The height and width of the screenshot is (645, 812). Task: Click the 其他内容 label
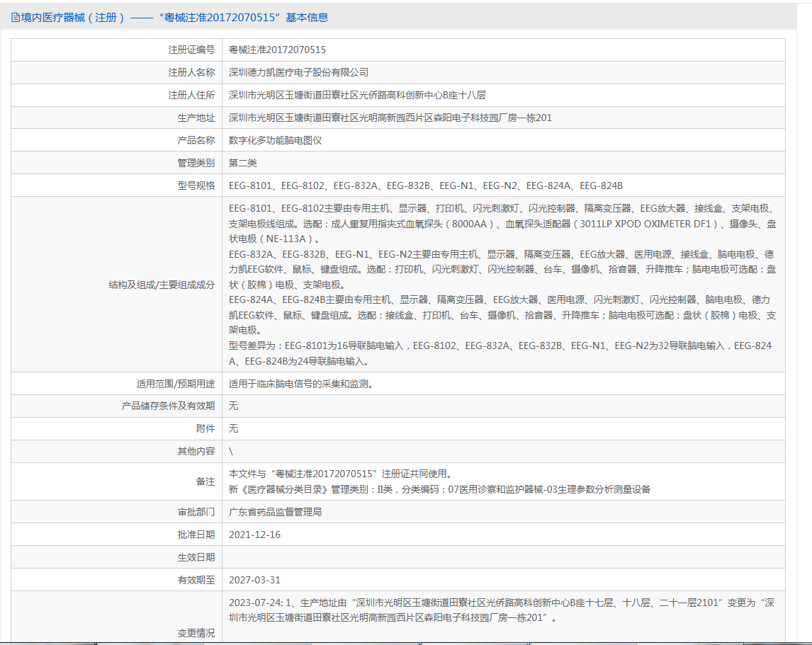pos(196,452)
